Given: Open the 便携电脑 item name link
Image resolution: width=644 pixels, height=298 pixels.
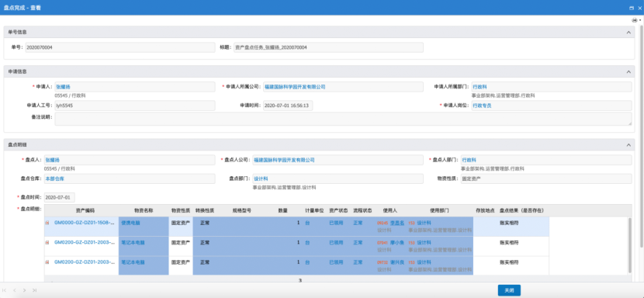Looking at the screenshot, I should [131, 223].
